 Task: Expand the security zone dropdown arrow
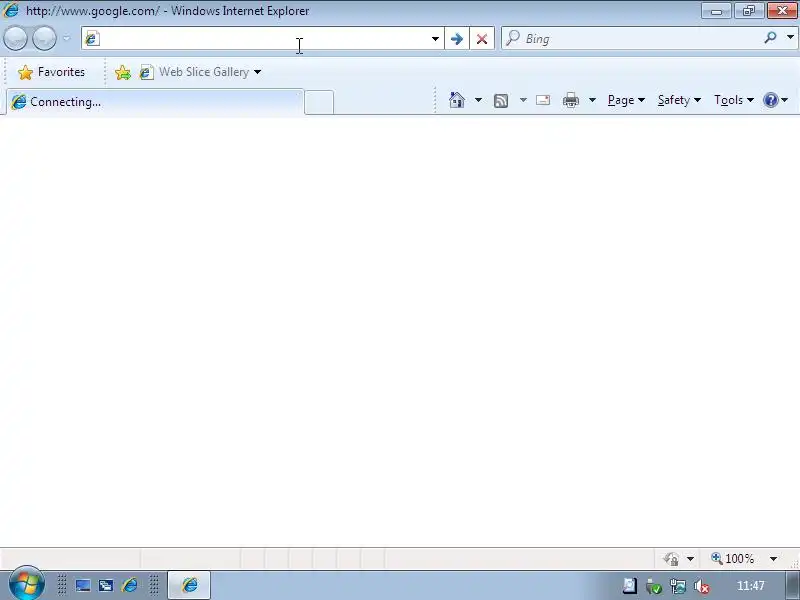690,559
